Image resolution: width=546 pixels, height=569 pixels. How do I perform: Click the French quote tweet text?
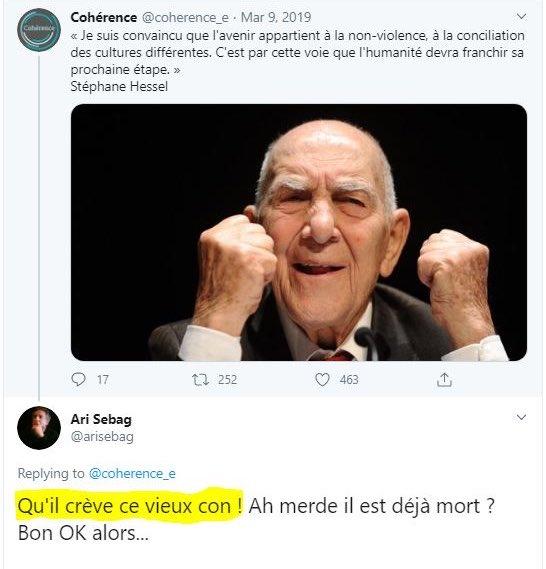[297, 61]
